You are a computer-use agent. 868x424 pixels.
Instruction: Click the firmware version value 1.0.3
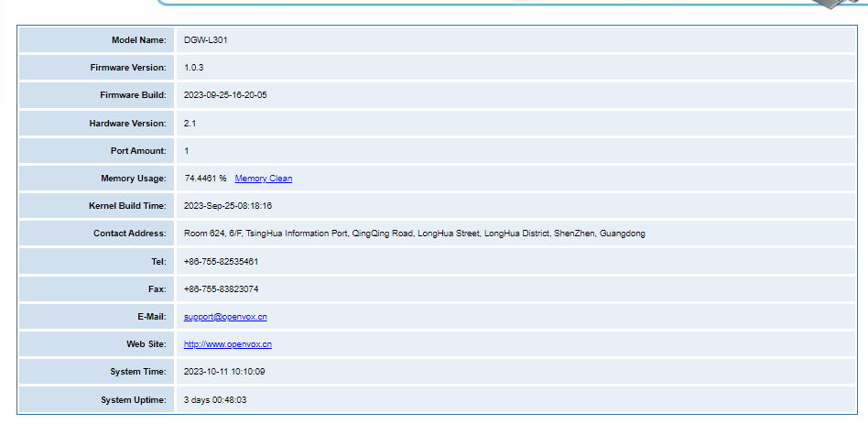pos(194,68)
